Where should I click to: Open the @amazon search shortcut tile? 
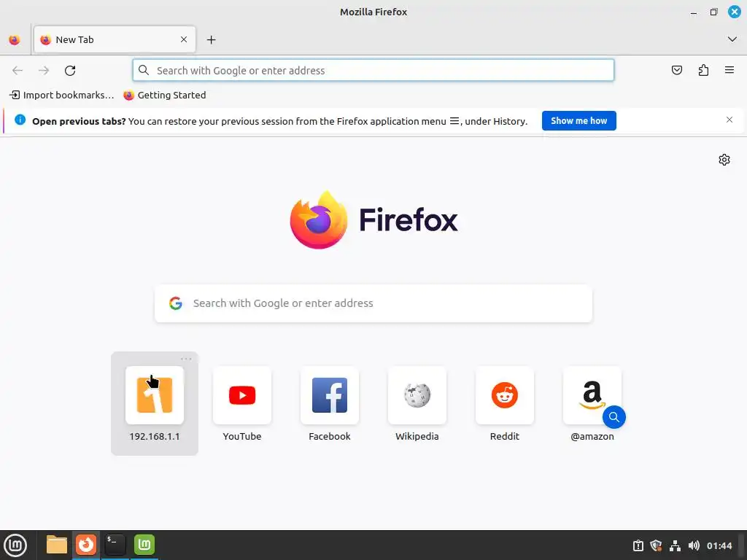tap(592, 403)
